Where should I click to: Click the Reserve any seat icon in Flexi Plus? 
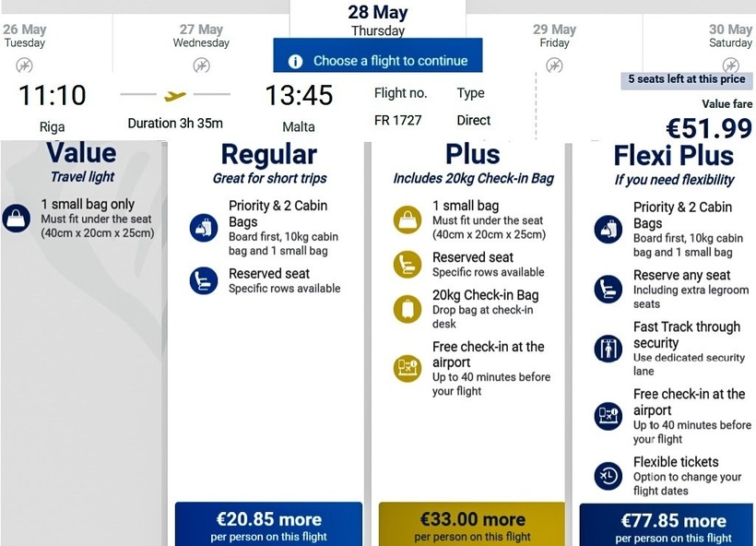(x=608, y=288)
